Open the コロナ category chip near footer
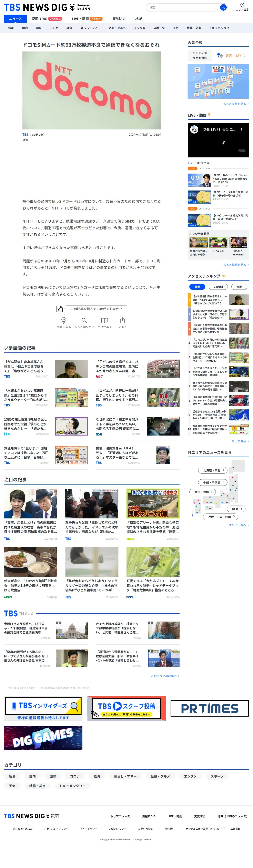Screen dimensions: 253x868 [x=75, y=776]
